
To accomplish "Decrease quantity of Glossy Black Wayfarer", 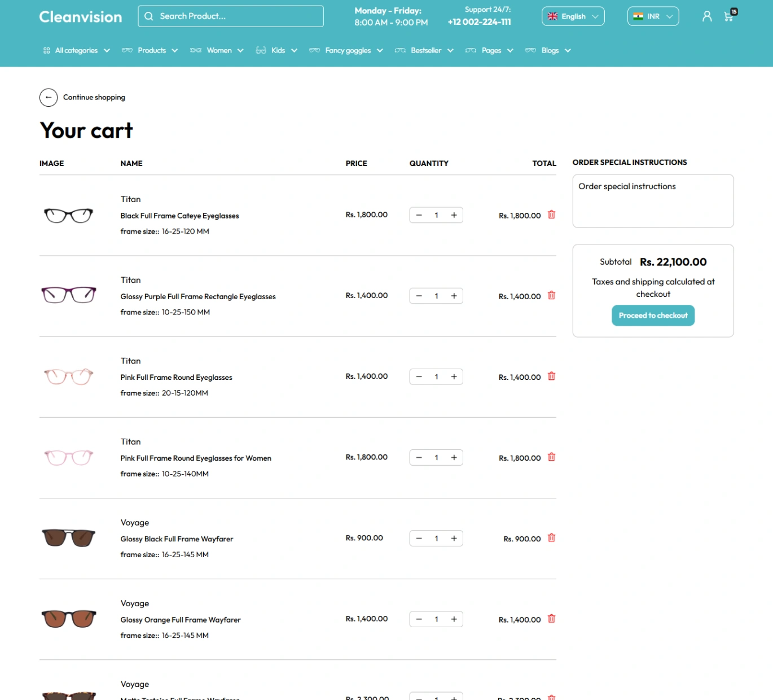I will click(x=419, y=538).
